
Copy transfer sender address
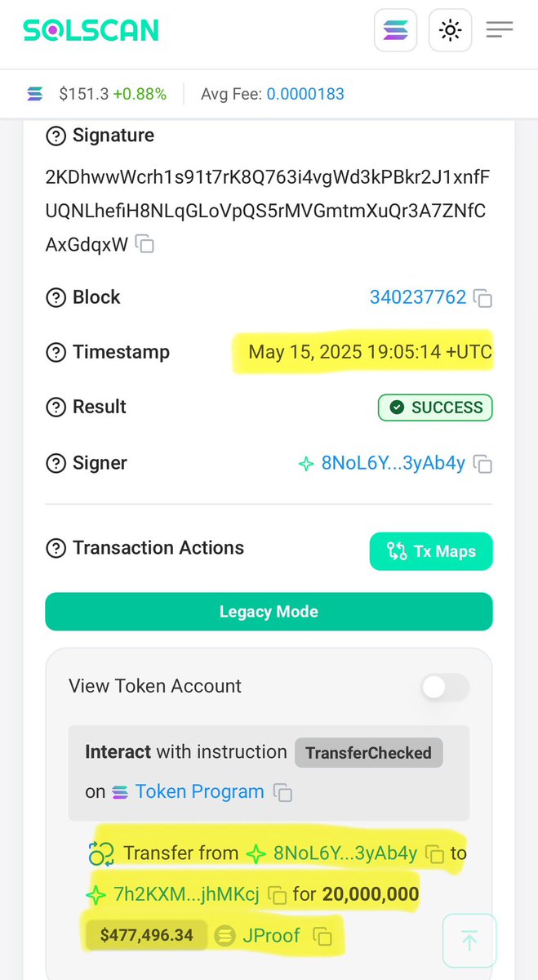click(x=435, y=854)
